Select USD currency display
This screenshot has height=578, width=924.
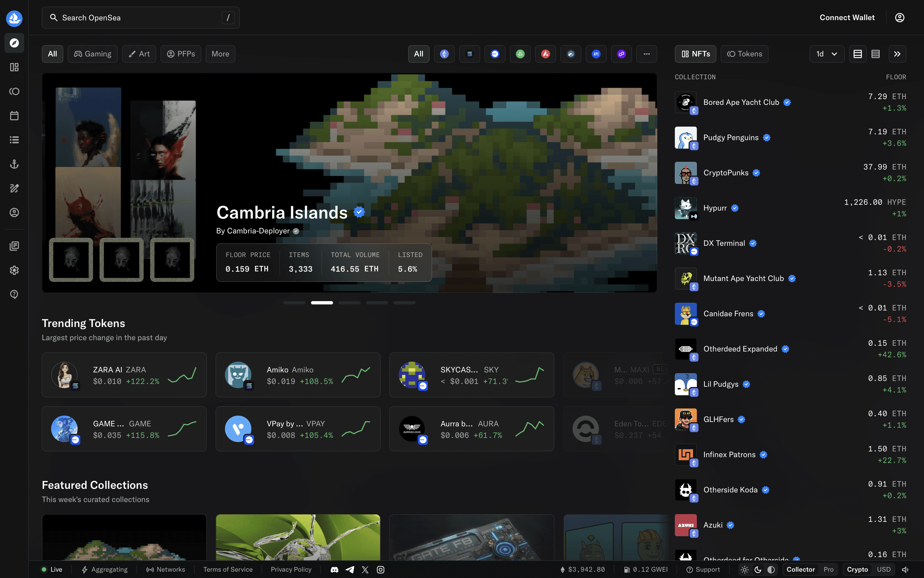point(884,569)
